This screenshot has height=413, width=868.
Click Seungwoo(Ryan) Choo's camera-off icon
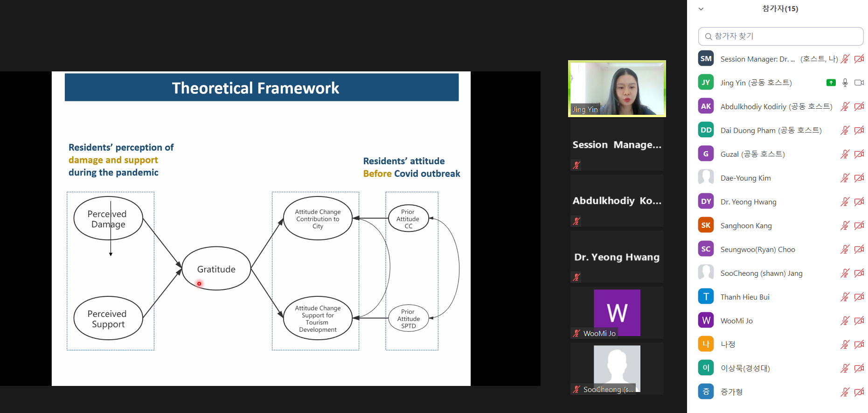859,249
